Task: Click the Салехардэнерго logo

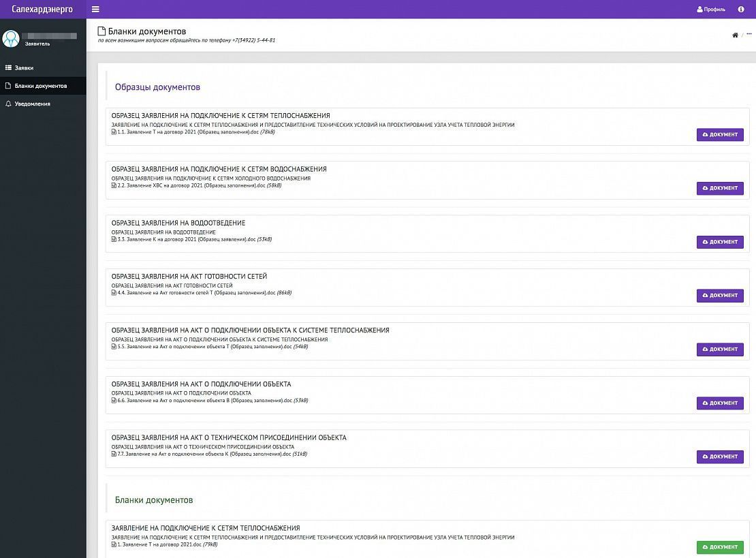Action: (42, 10)
